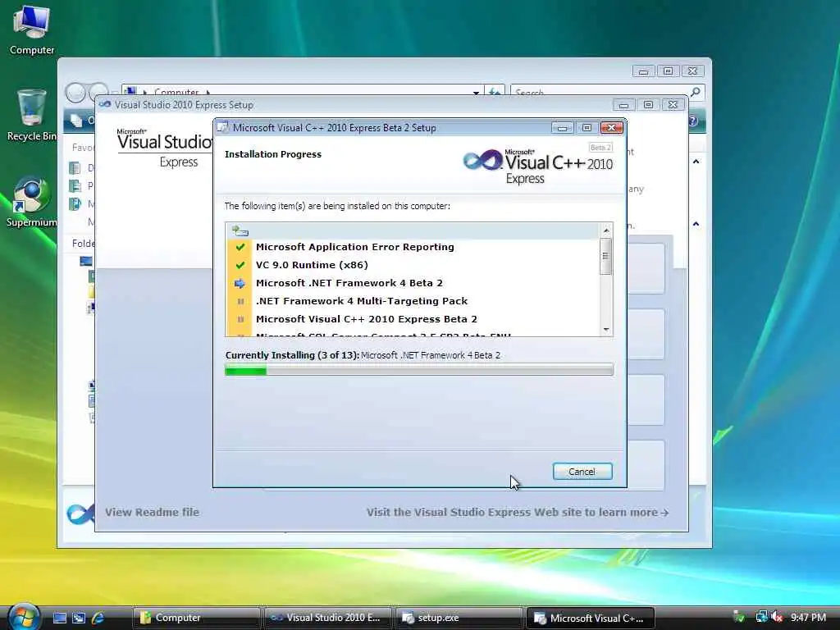This screenshot has height=630, width=840.
Task: Open the address bar dropdown in Computer window
Action: point(476,93)
